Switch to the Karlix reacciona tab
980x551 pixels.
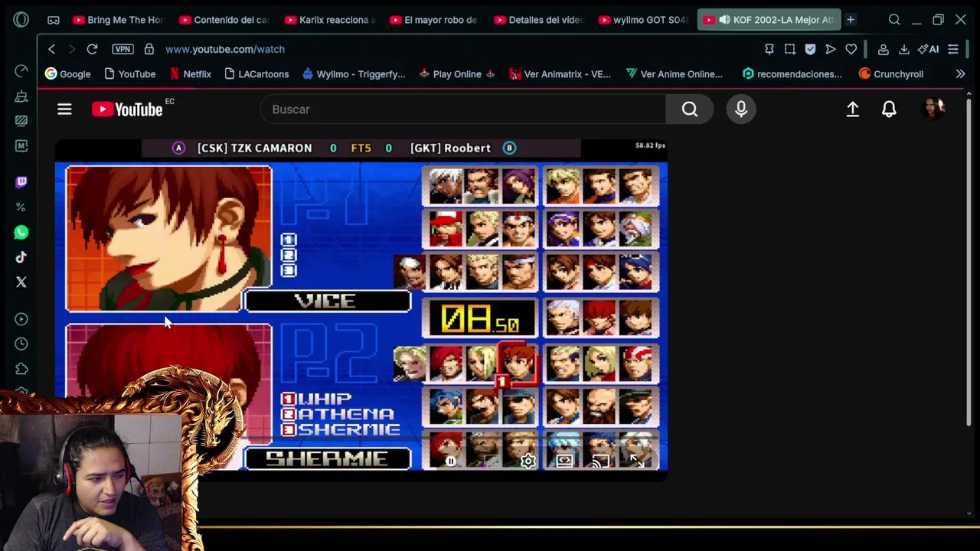click(x=330, y=20)
